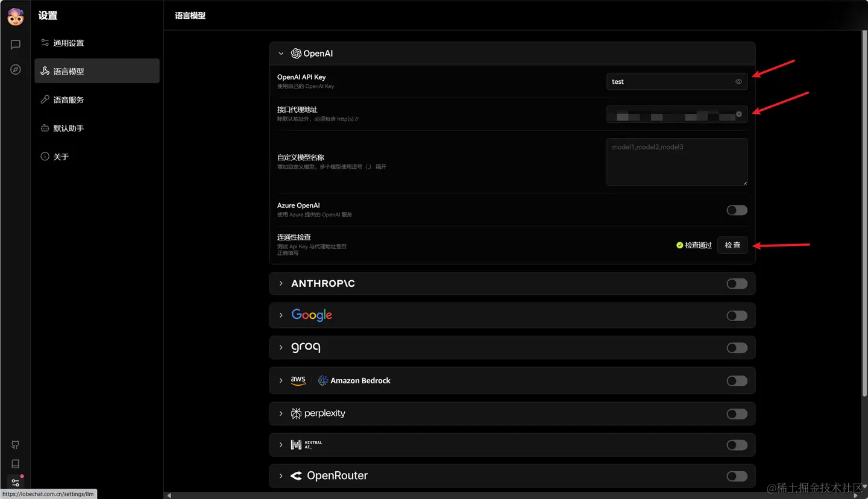Click the 设置 heading text

click(x=48, y=16)
